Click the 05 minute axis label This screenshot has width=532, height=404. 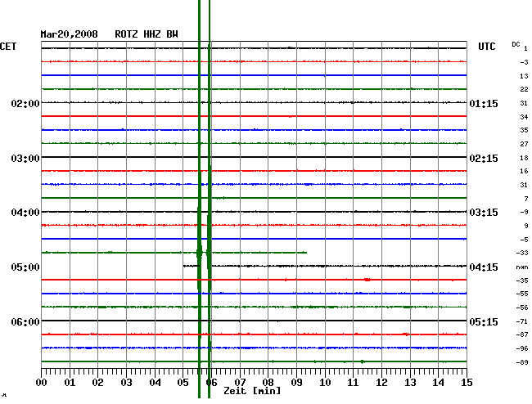pyautogui.click(x=183, y=383)
